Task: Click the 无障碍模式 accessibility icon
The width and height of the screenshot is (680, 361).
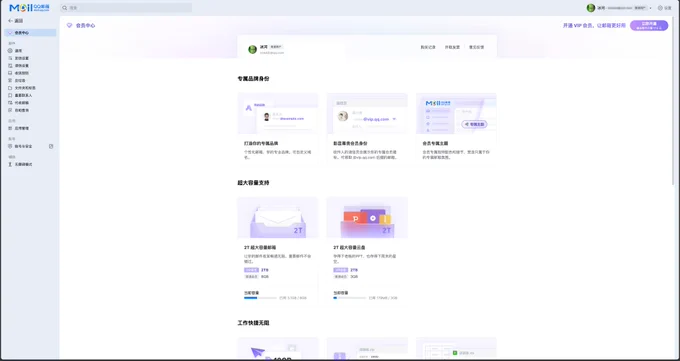Action: [x=10, y=164]
